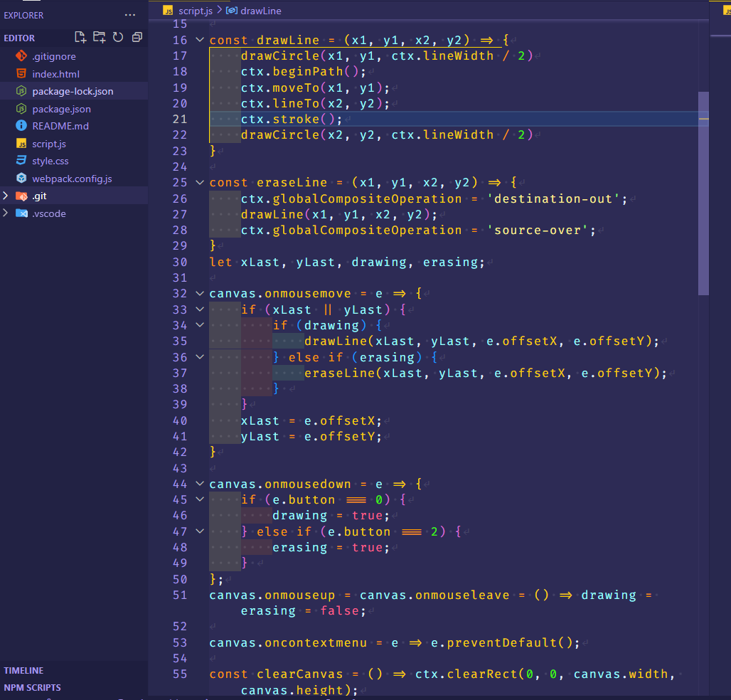Viewport: 731px width, 700px height.
Task: Open script.js from Explorer list
Action: click(49, 144)
